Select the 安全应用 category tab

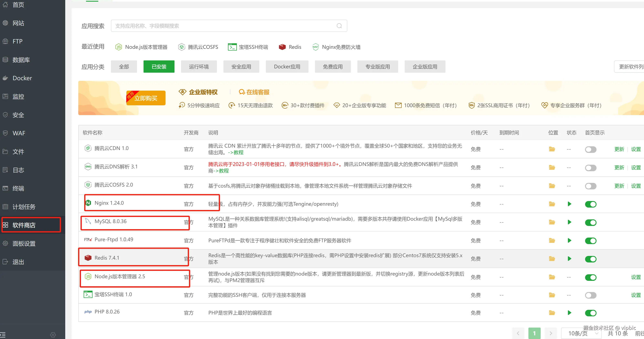(241, 67)
